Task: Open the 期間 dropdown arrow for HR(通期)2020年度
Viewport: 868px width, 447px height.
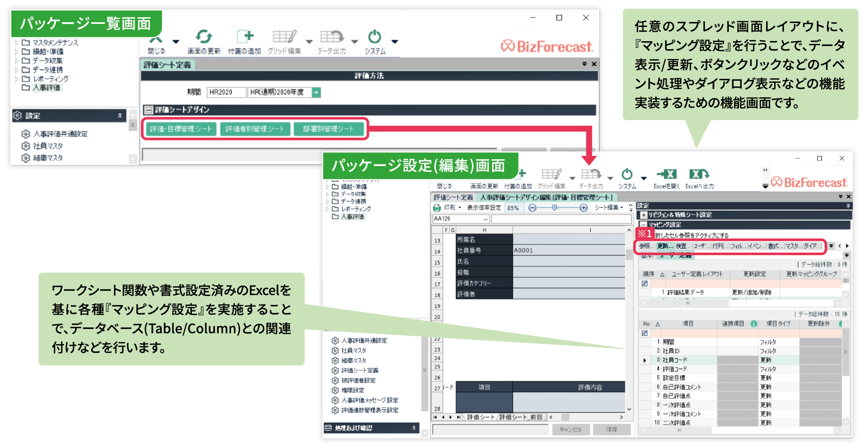Action: click(316, 92)
